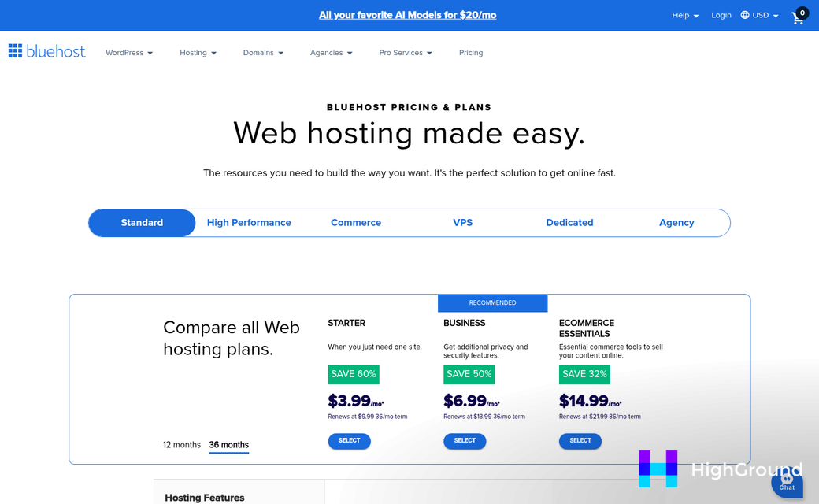
Task: Open the USD currency dropdown
Action: pyautogui.click(x=758, y=14)
